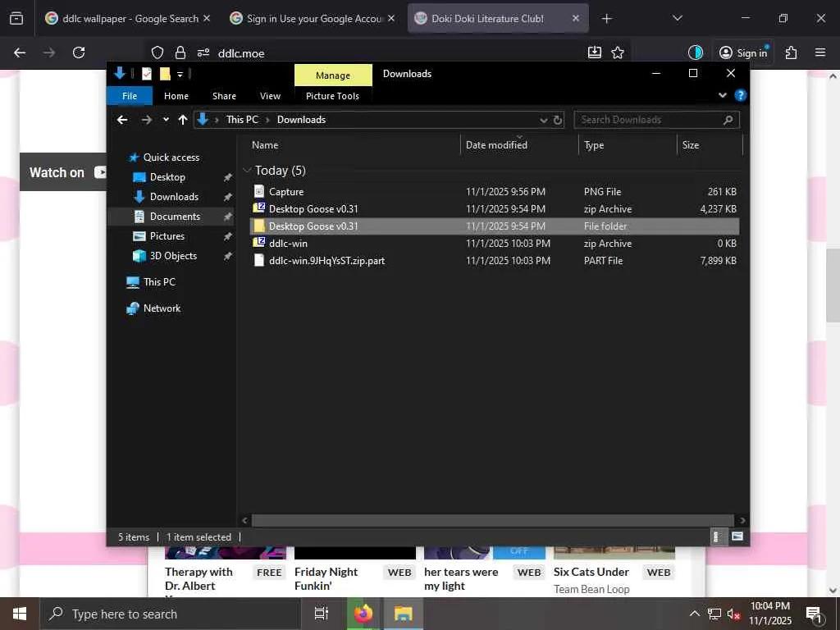Viewport: 840px width, 630px height.
Task: Open the notification center icon
Action: coord(814,614)
